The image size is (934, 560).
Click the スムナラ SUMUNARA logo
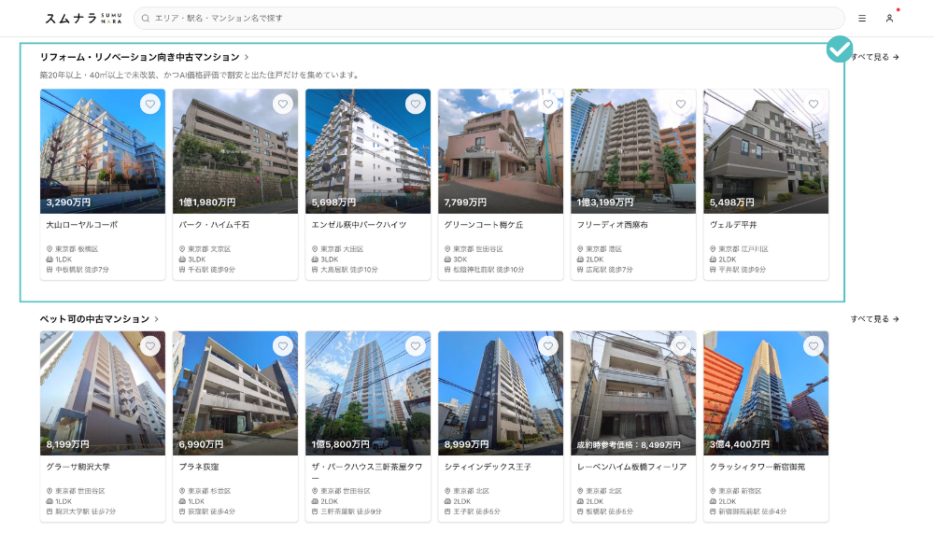point(83,19)
